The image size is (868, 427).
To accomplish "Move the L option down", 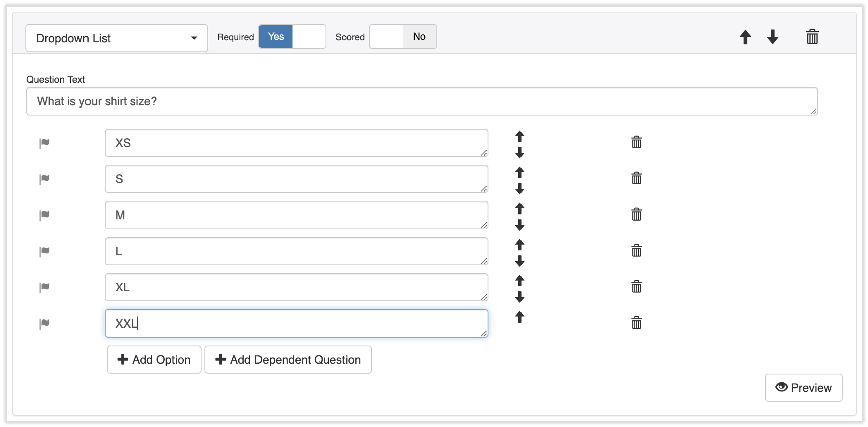I will click(x=519, y=261).
